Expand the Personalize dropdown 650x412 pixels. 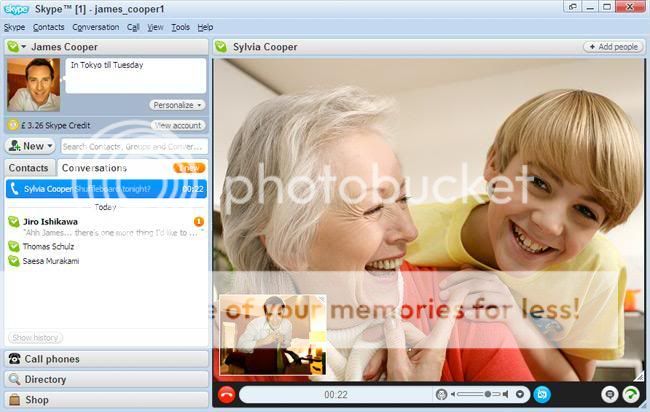pos(178,104)
